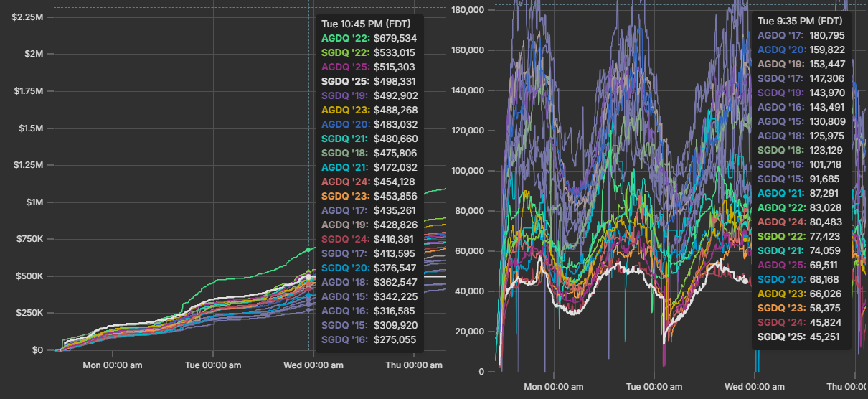Image resolution: width=868 pixels, height=399 pixels.
Task: Click the $2.25M y-axis label
Action: pos(28,16)
